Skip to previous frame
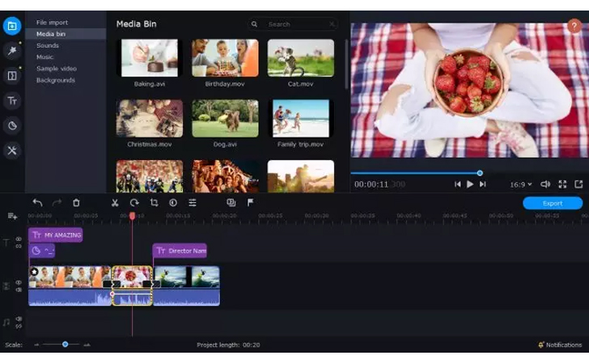This screenshot has height=364, width=589. [457, 184]
